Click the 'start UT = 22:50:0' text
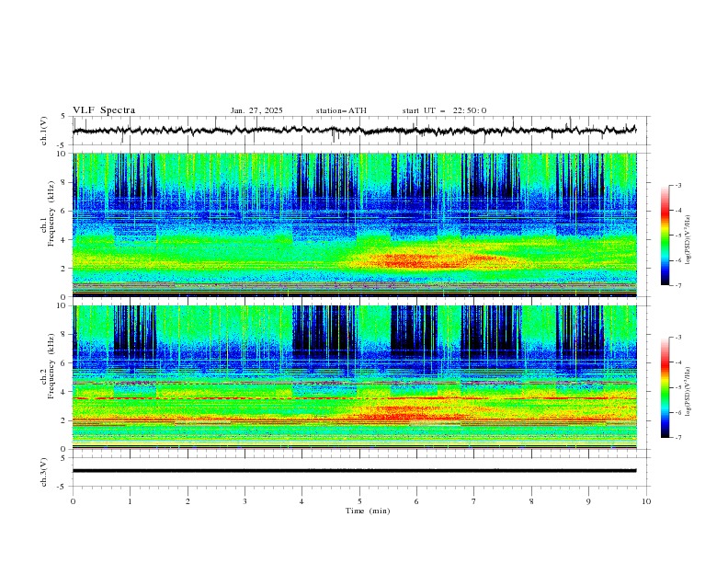This screenshot has height=563, width=728. point(444,110)
